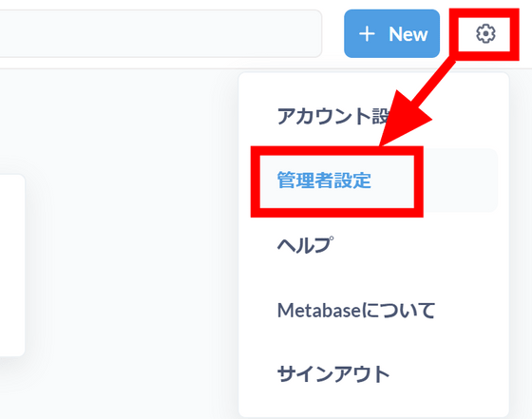Collapse the dropdown using the gear icon
532x419 pixels.
click(485, 33)
